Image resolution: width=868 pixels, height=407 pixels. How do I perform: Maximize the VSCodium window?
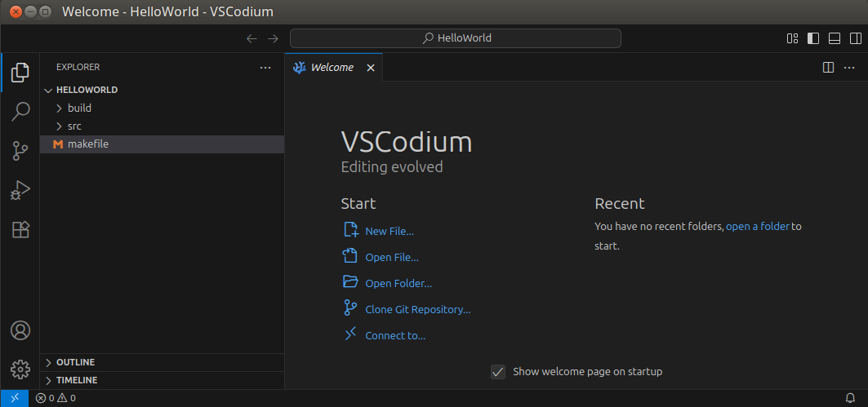46,11
